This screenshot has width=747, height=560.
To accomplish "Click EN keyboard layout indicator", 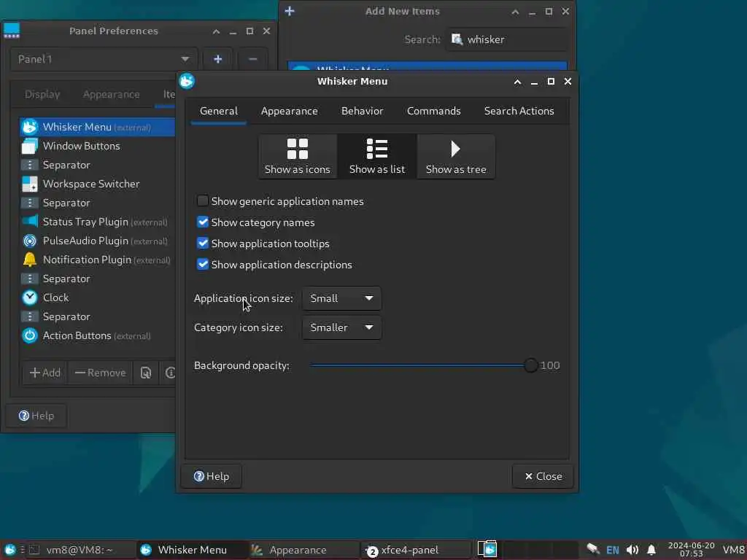I will (x=612, y=550).
